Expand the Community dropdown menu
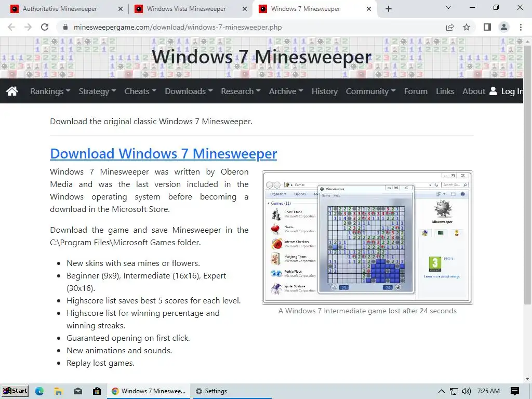 click(x=370, y=91)
